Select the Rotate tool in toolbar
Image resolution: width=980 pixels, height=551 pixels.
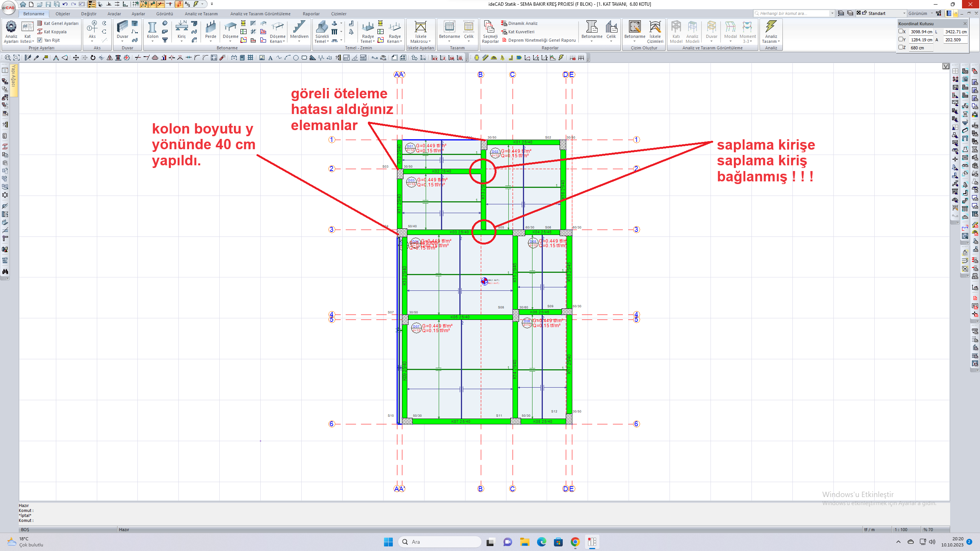(93, 58)
